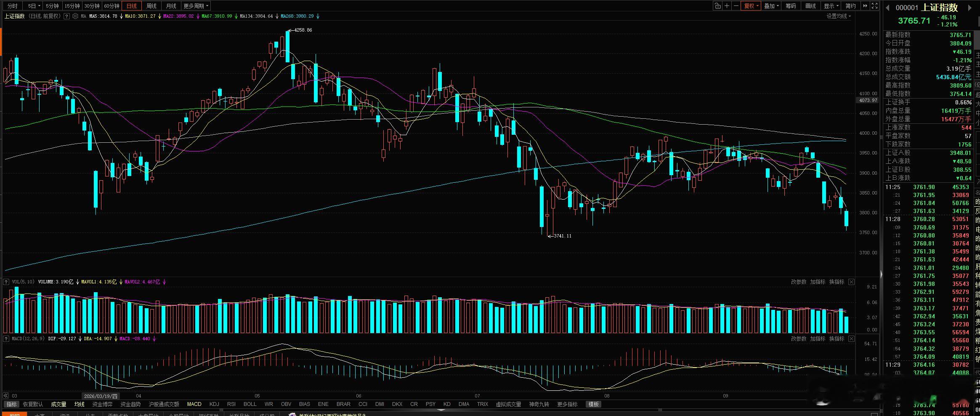Switch to 周线 weekly chart tab
980x416 pixels.
[151, 6]
